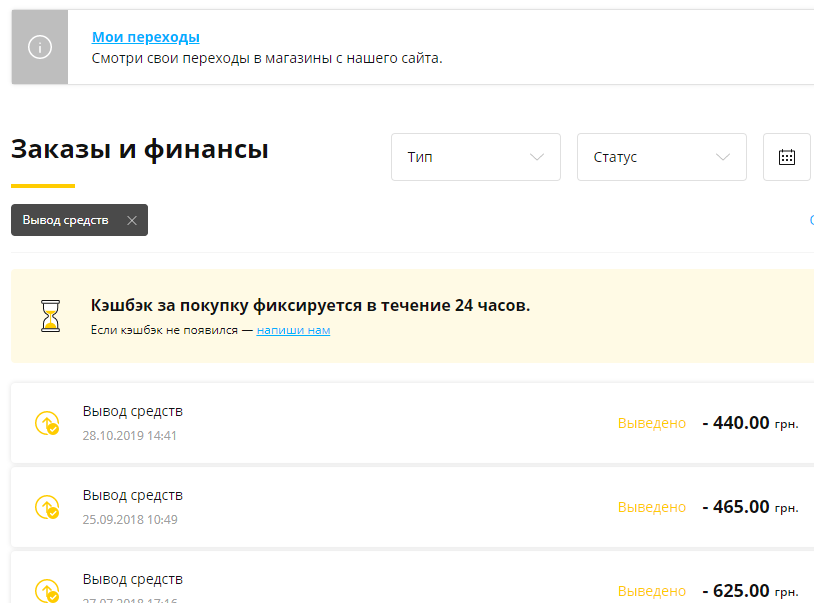Open the Статус filter dropdown
Viewport: 814px width, 603px height.
[x=661, y=157]
